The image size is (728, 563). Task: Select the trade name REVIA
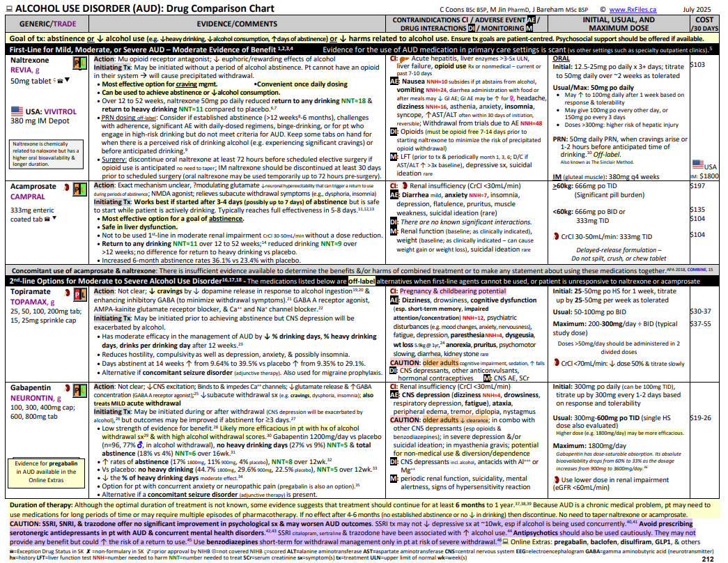coord(21,70)
